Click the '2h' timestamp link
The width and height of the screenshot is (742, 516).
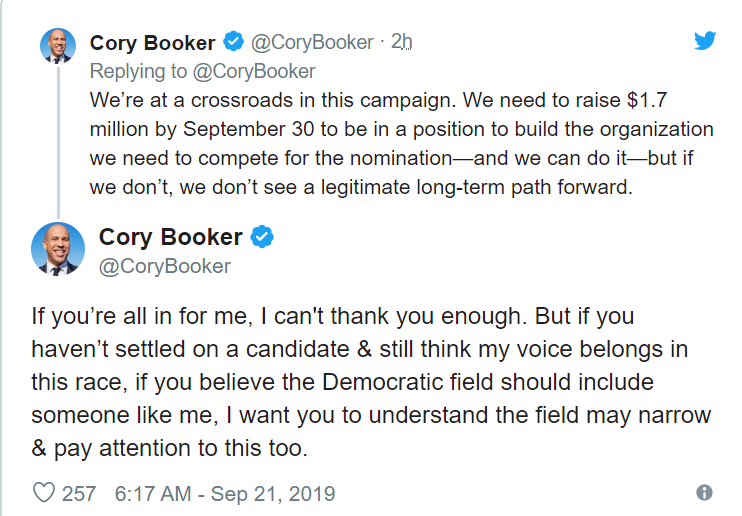pos(401,43)
